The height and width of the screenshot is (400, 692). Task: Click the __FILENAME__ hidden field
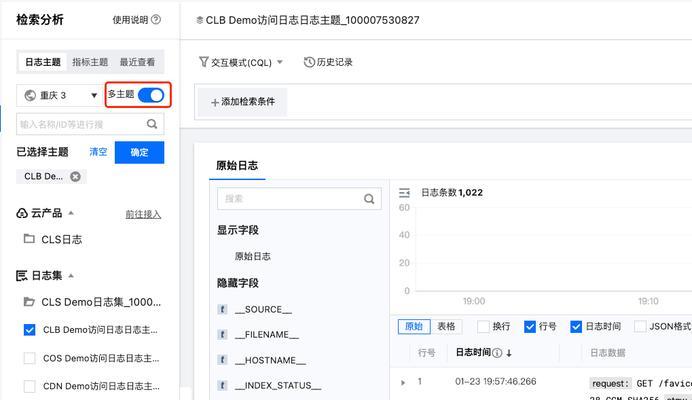click(x=267, y=335)
